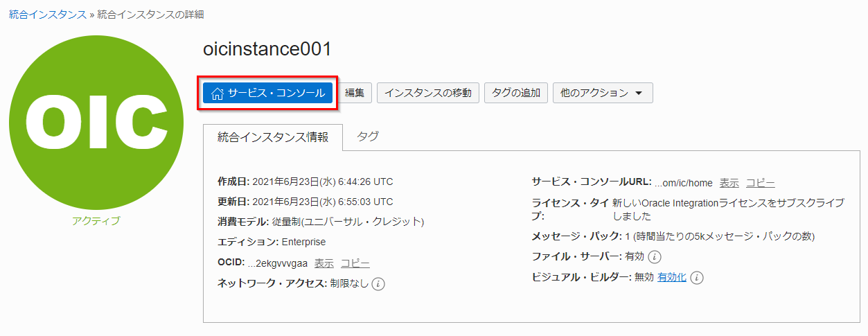868x336 pixels.
Task: Show the full OCID value via 表示
Action: (x=324, y=263)
